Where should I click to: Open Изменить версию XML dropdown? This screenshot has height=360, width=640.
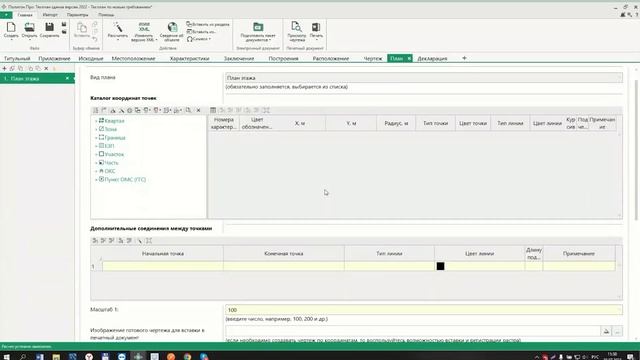point(144,32)
